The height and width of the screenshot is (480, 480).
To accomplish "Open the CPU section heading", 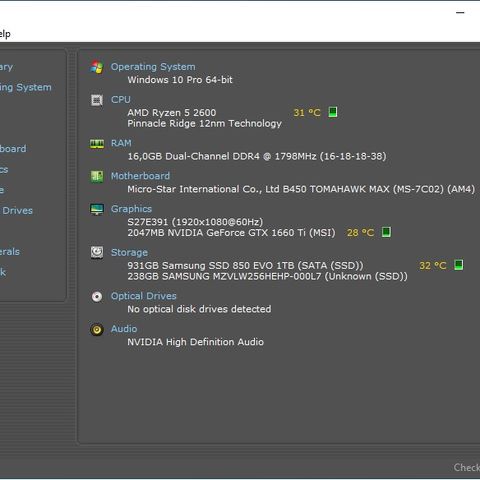I will 121,100.
